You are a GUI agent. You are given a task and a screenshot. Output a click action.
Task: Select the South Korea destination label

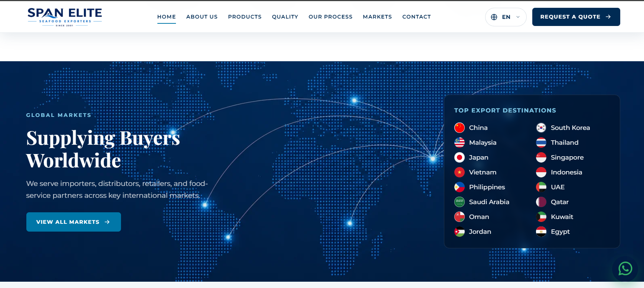coord(571,128)
